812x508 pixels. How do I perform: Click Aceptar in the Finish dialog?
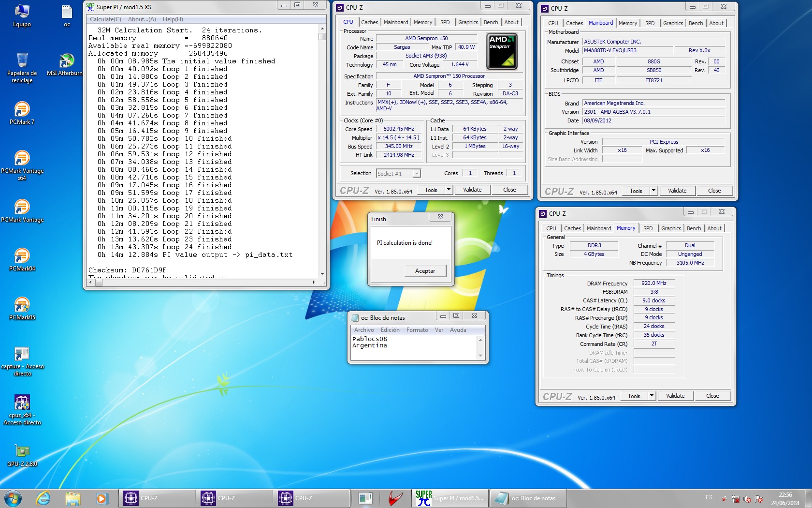(425, 271)
